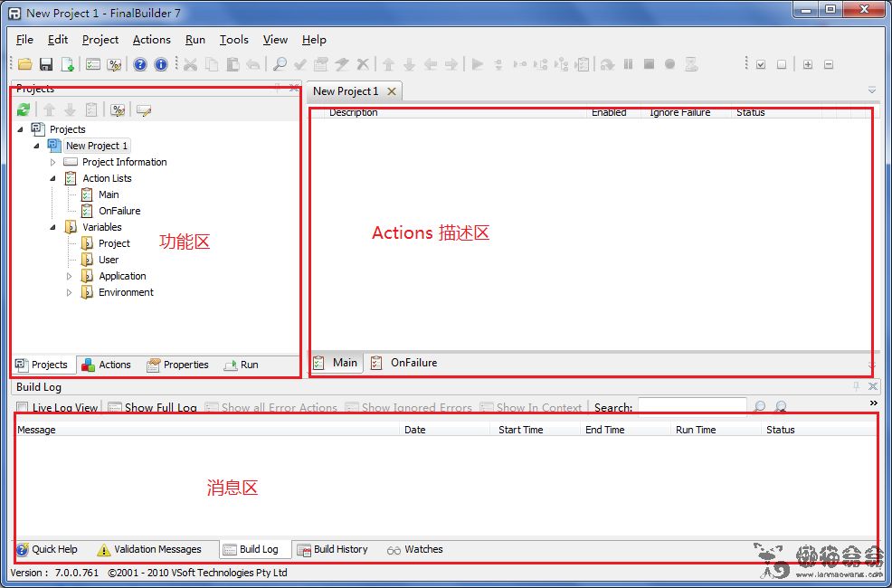892x588 pixels.
Task: Switch to the Run tab in the left panel
Action: (242, 365)
